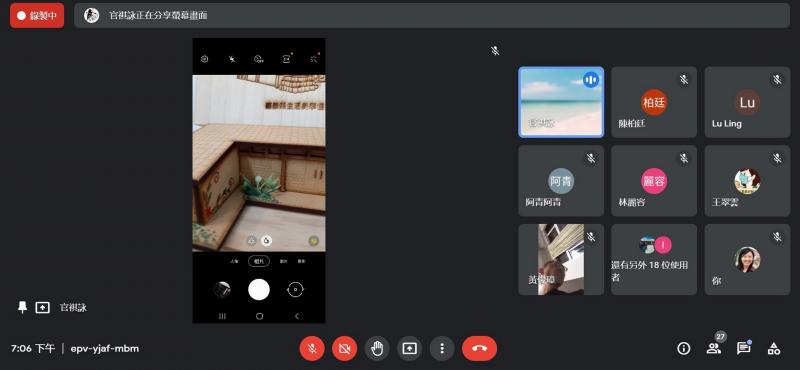Tap the yellow scene optimizer icon
800x370 pixels.
tap(313, 241)
